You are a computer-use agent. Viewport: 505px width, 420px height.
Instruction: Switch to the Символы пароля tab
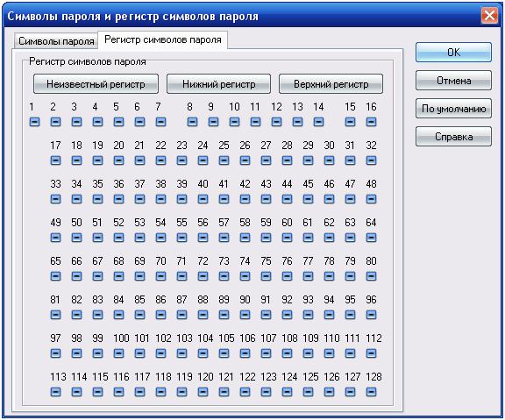click(x=56, y=41)
